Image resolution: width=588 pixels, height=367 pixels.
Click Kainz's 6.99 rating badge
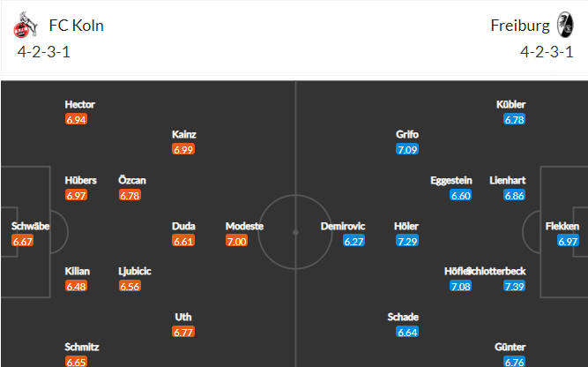point(183,149)
